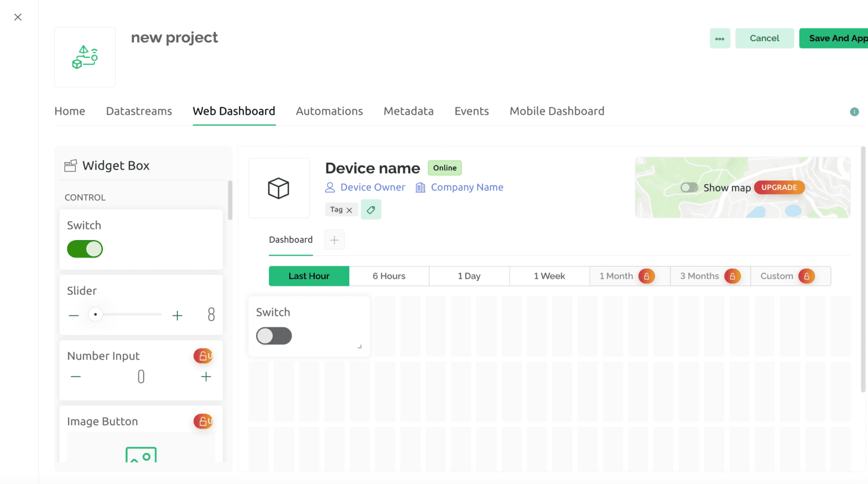Image resolution: width=868 pixels, height=484 pixels.
Task: Open the three-dots more options menu
Action: tap(720, 38)
